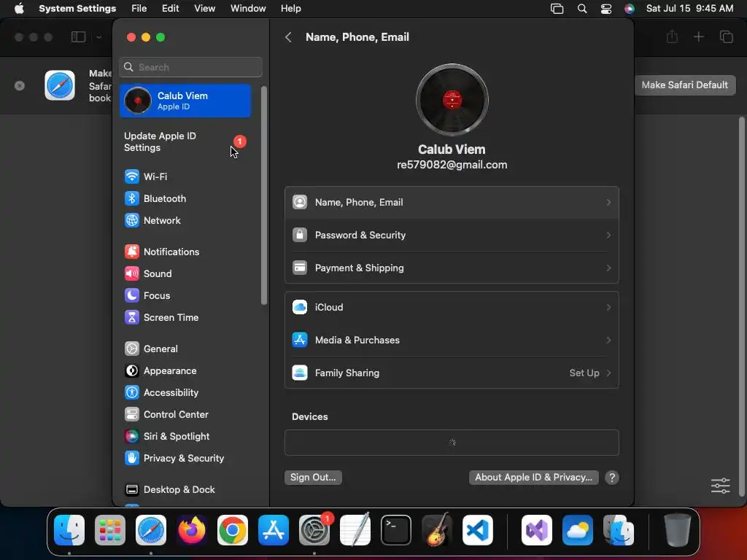Image resolution: width=747 pixels, height=560 pixels.
Task: Open About Apple ID & Privacy
Action: click(533, 478)
